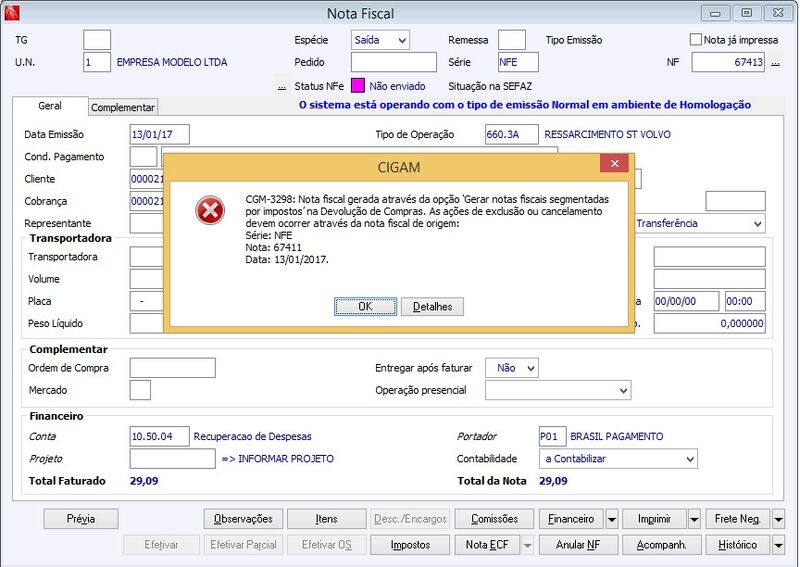Click the time field showing 00:00
This screenshot has height=567, width=800.
pyautogui.click(x=745, y=302)
